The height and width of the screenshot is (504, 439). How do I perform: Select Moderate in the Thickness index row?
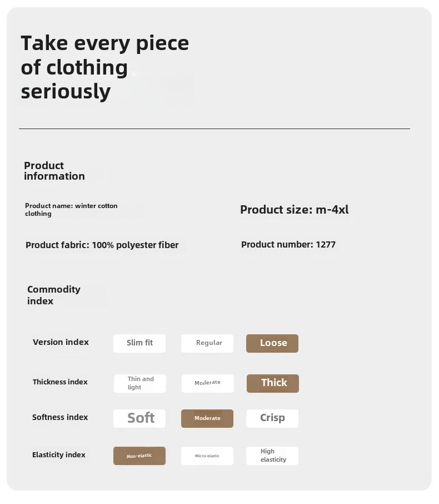tap(208, 383)
